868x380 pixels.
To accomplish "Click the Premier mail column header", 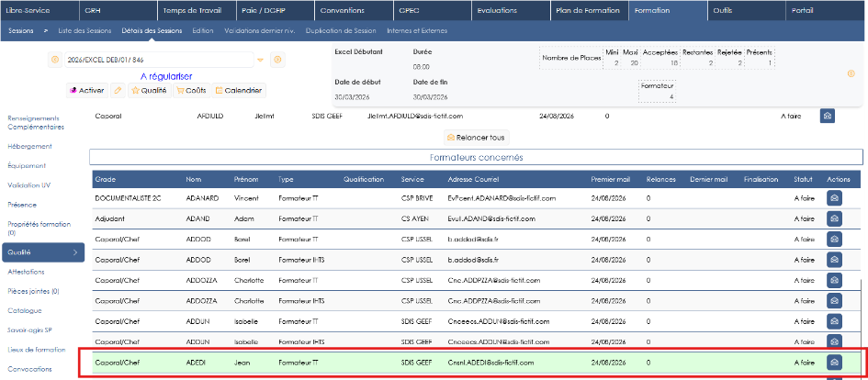I will pos(609,179).
